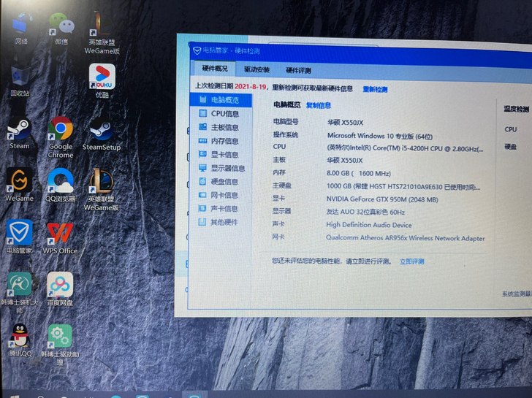Launch 微信 WeChat from desktop

coord(61,28)
